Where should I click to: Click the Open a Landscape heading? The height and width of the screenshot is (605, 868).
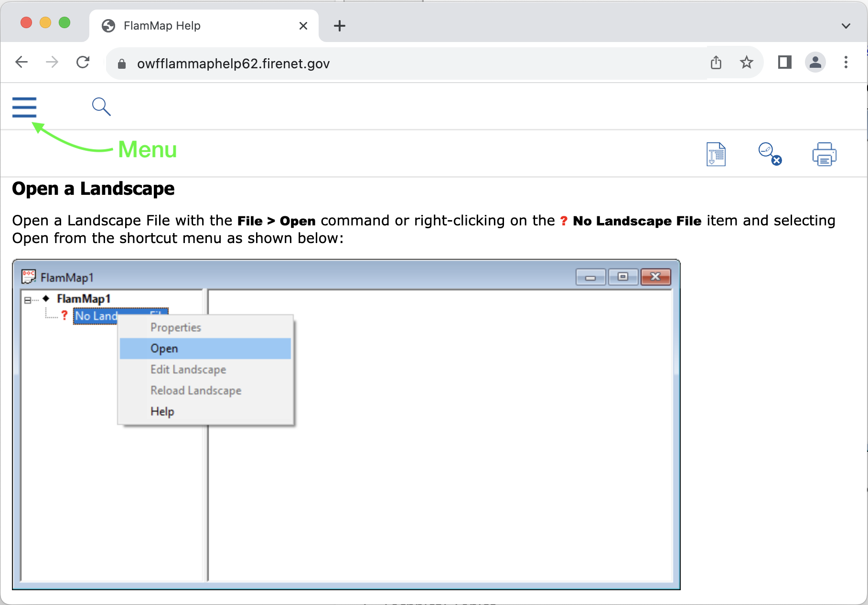tap(93, 189)
